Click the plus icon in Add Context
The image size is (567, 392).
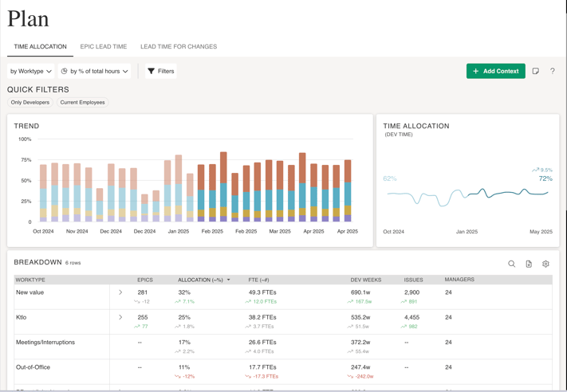pos(476,71)
